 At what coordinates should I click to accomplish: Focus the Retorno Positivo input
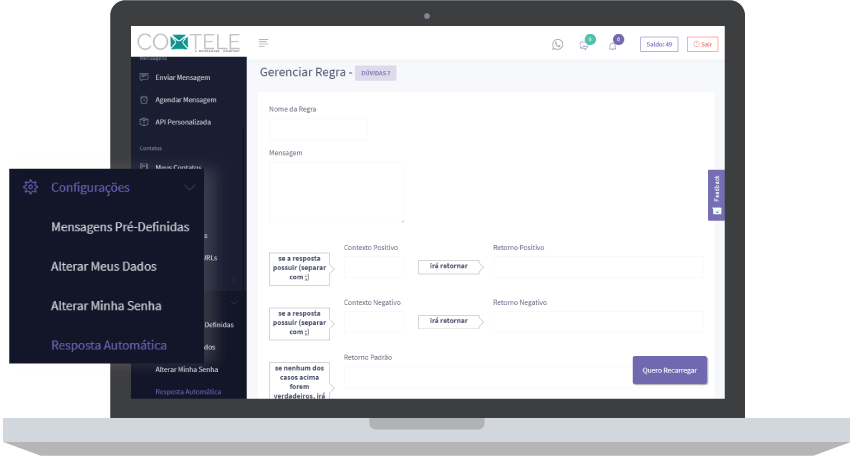click(x=598, y=267)
